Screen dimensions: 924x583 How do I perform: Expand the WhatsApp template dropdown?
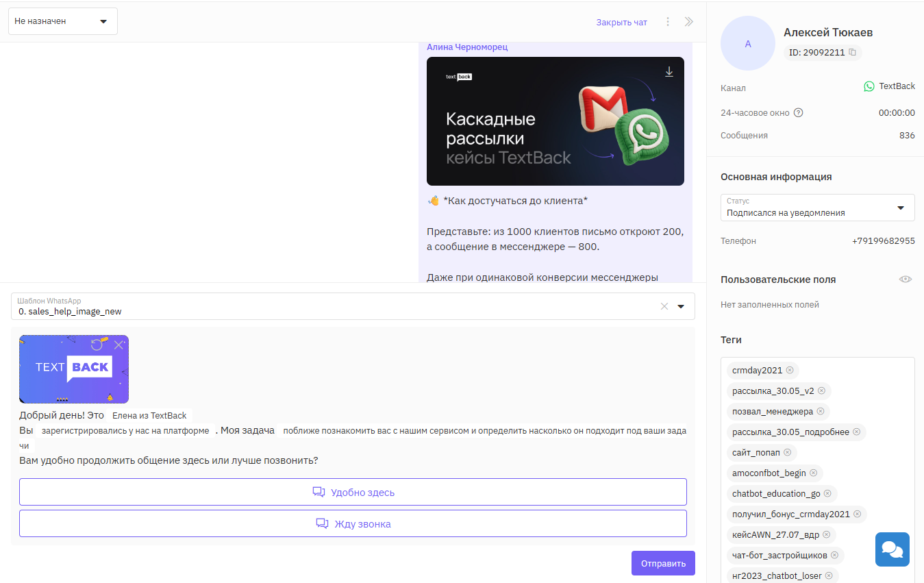coord(681,306)
